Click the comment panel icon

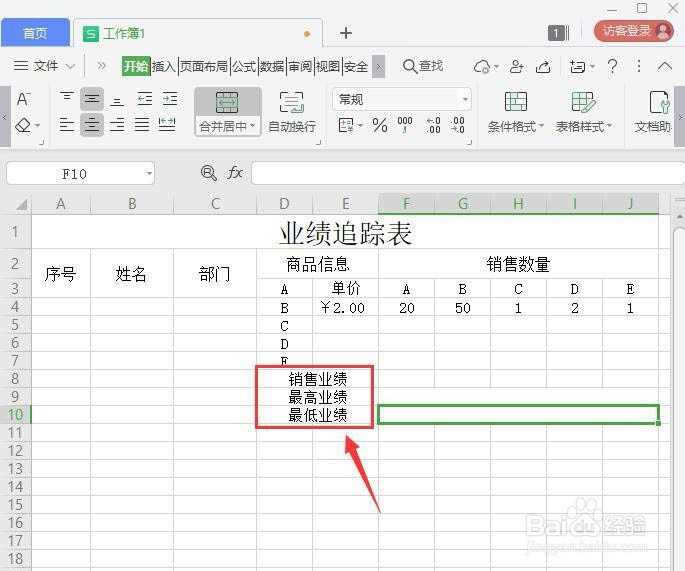pos(578,66)
